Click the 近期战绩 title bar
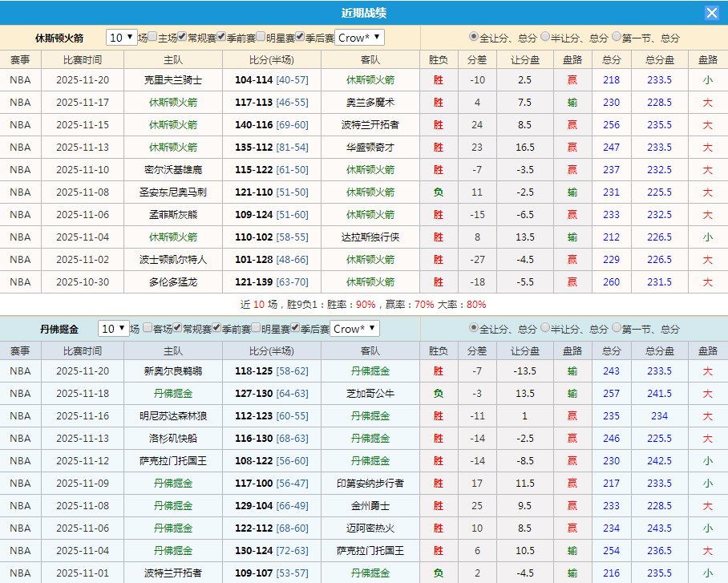This screenshot has width=728, height=583. coord(364,12)
